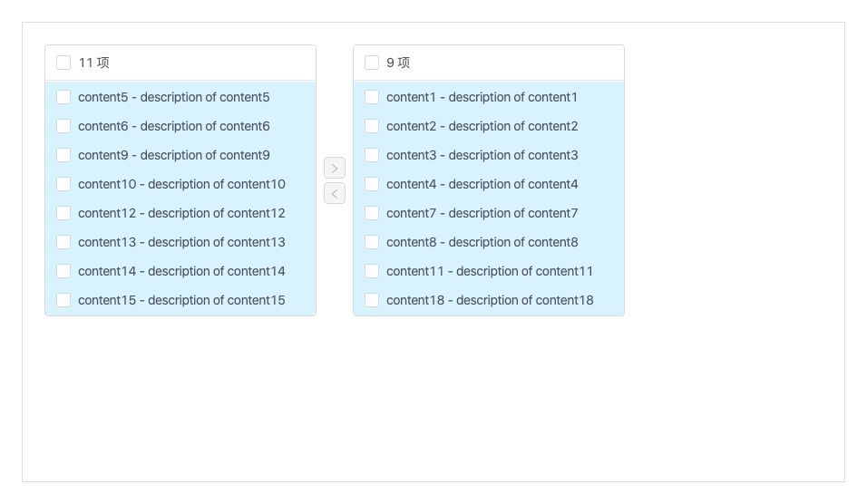Select the 'content11 - description of content11' item
This screenshot has height=504, width=867.
[x=490, y=271]
